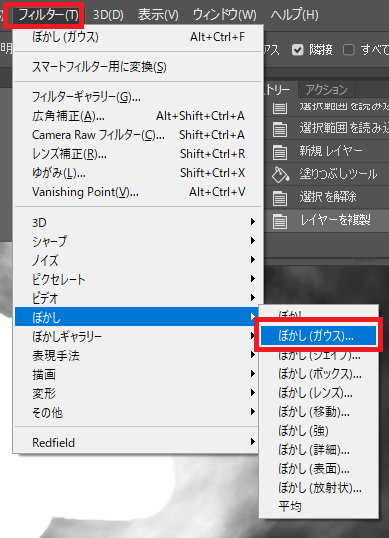
Task: Expand the その他 submenu
Action: 137,412
